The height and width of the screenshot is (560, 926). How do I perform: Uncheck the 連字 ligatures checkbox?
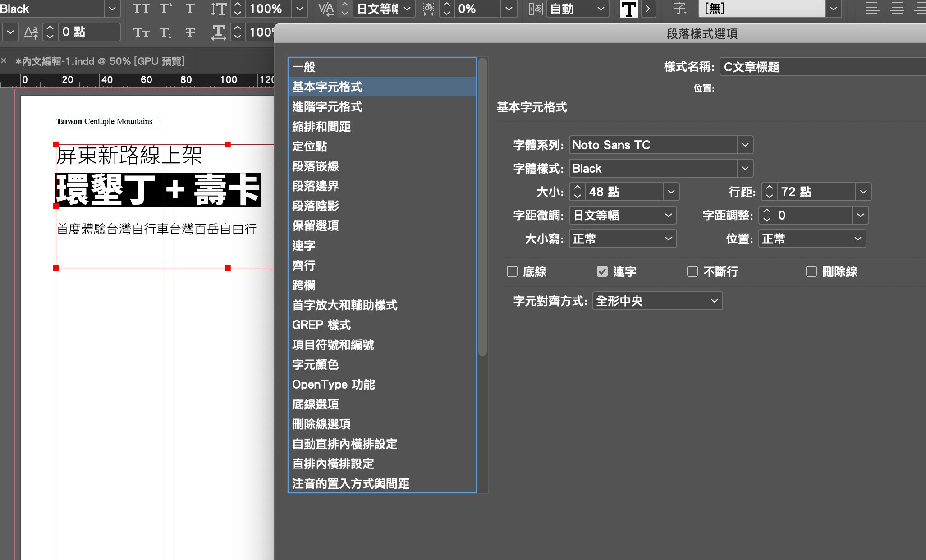coord(602,271)
